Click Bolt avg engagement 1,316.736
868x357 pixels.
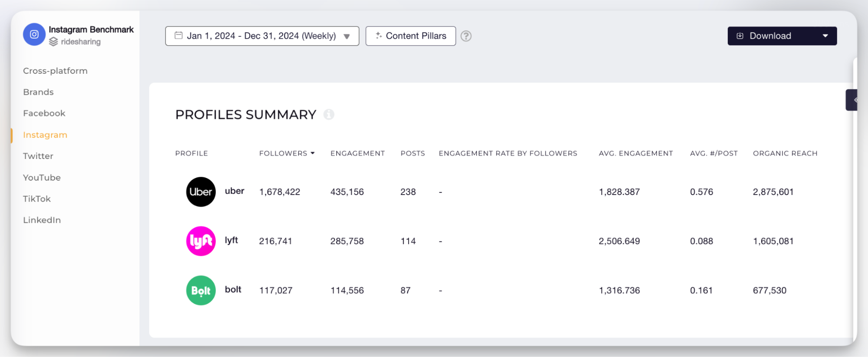point(619,291)
